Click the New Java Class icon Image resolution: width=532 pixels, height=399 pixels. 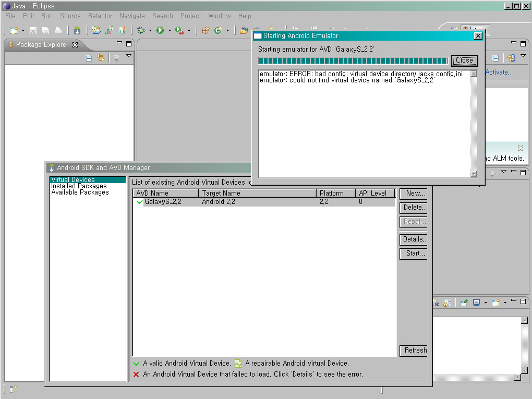[218, 31]
